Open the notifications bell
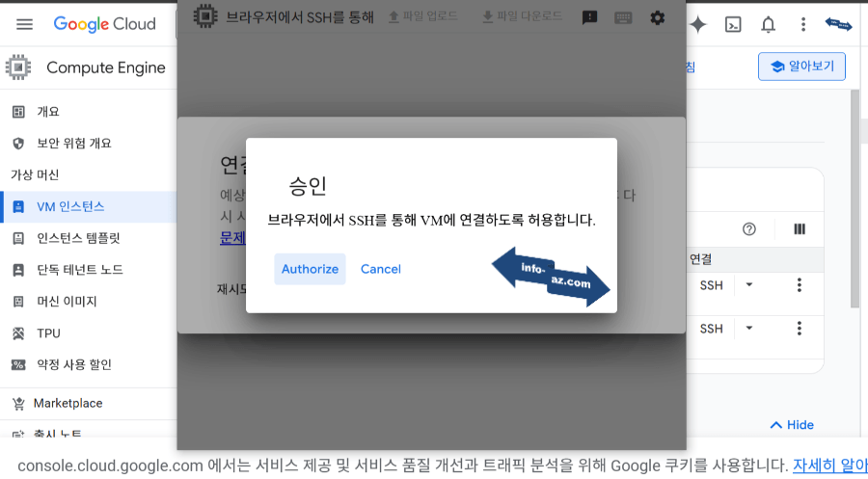 pos(768,24)
